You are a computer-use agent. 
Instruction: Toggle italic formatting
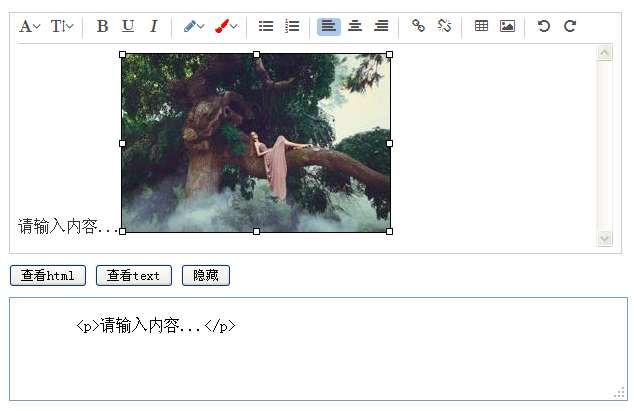click(x=153, y=26)
